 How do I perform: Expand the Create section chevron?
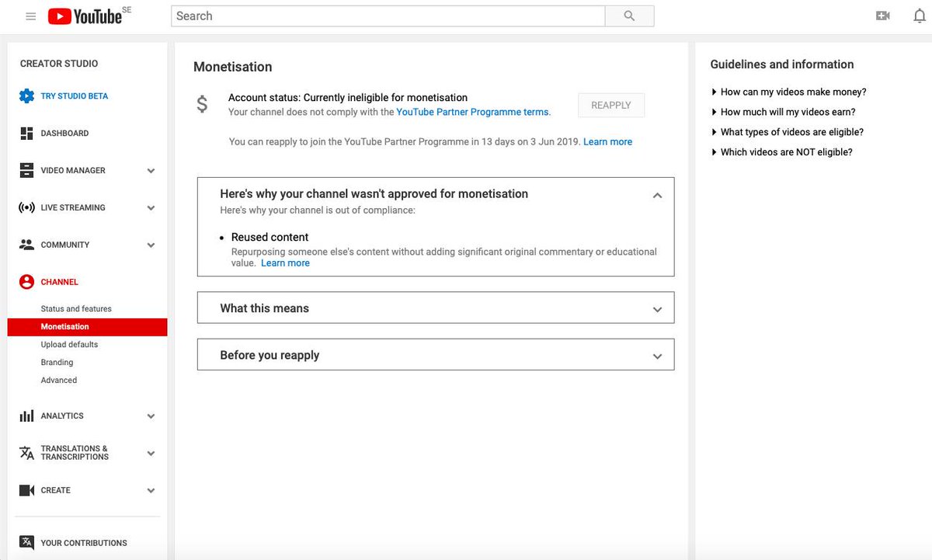coord(151,491)
